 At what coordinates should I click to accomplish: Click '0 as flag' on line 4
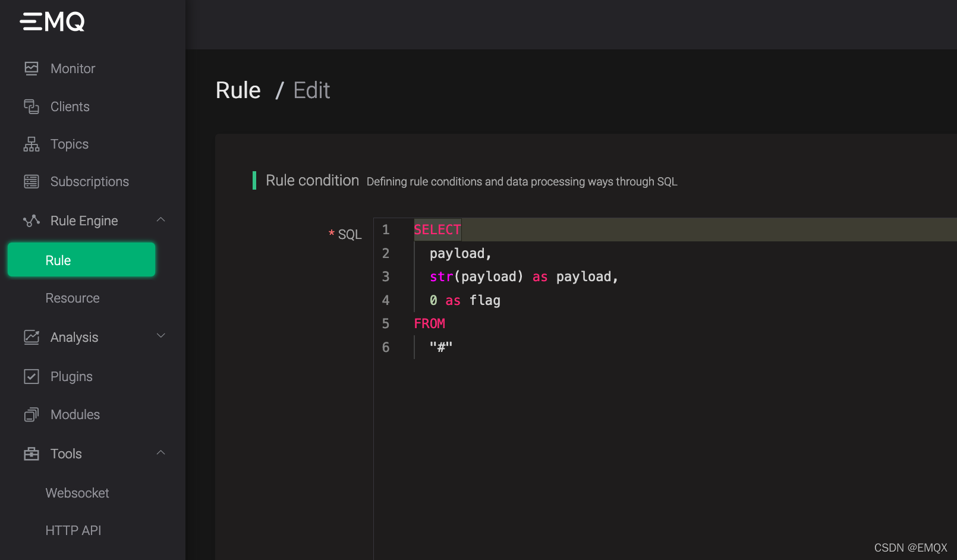tap(465, 300)
